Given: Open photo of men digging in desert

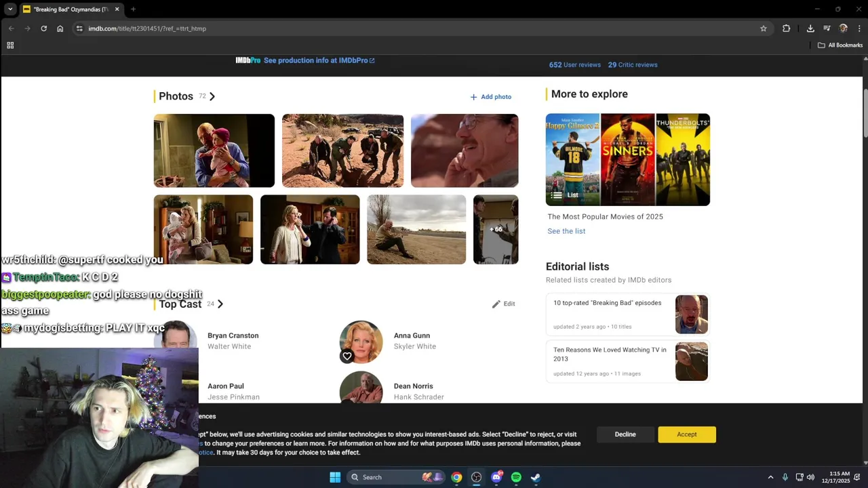Looking at the screenshot, I should coord(342,150).
